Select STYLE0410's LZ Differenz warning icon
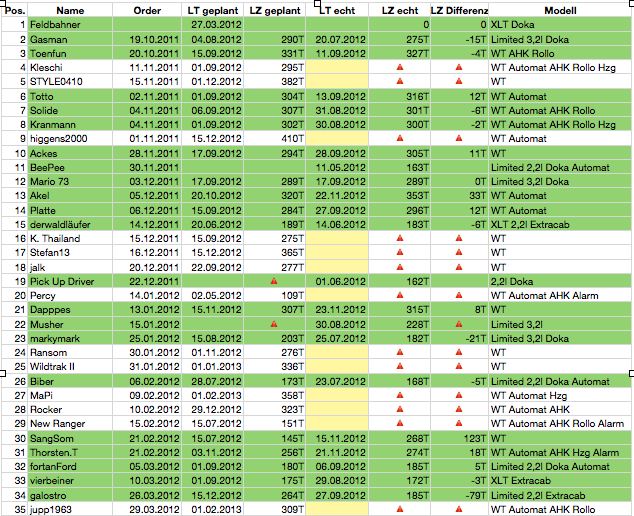This screenshot has width=634, height=516. click(459, 81)
